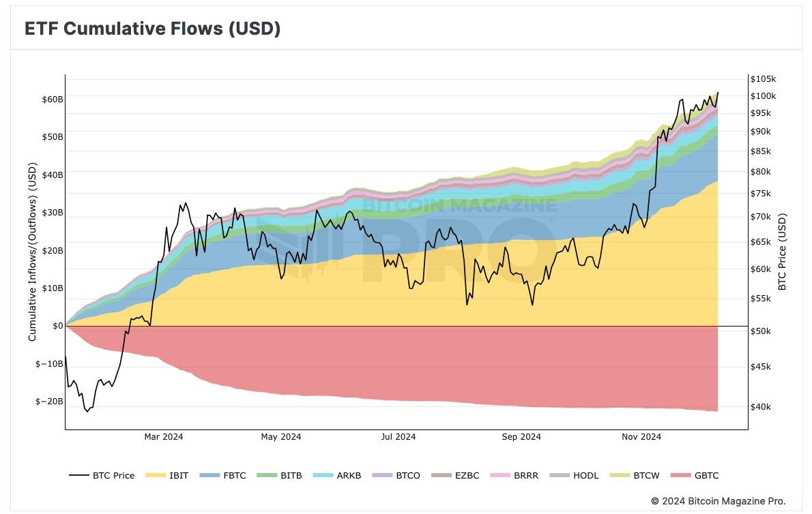Click the Jul 2024 x-axis label
The width and height of the screenshot is (812, 514).
click(x=398, y=437)
